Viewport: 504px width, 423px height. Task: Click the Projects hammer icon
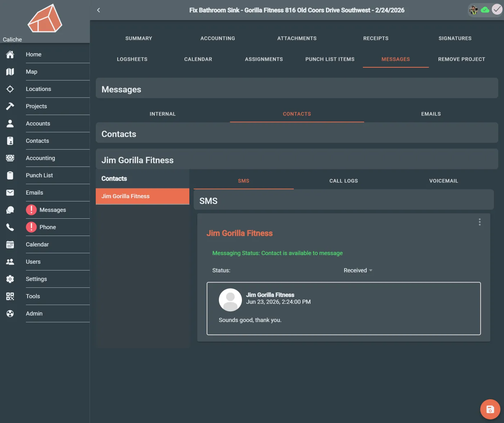[x=10, y=106]
